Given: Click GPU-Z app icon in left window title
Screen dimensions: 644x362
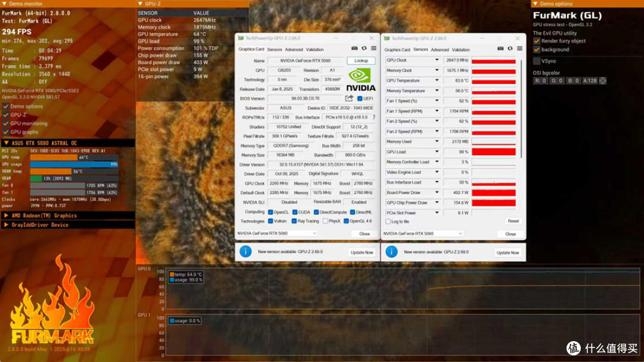Looking at the screenshot, I should 241,38.
